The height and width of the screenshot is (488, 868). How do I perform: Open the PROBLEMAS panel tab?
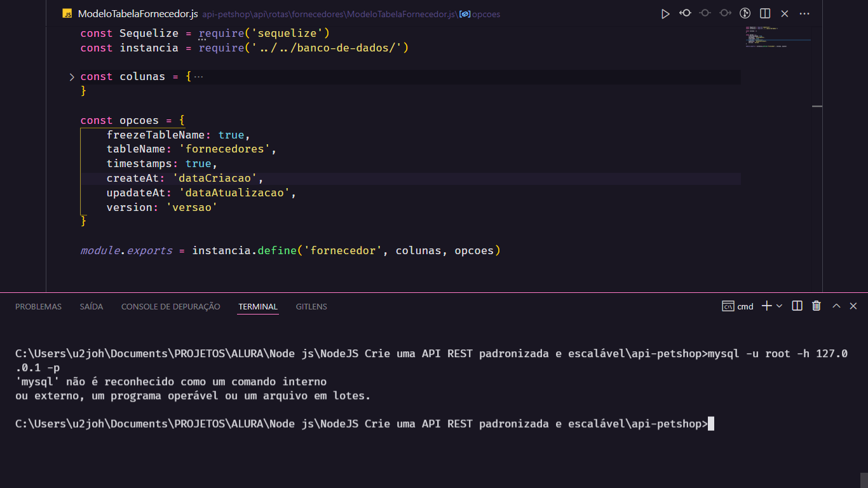point(39,306)
